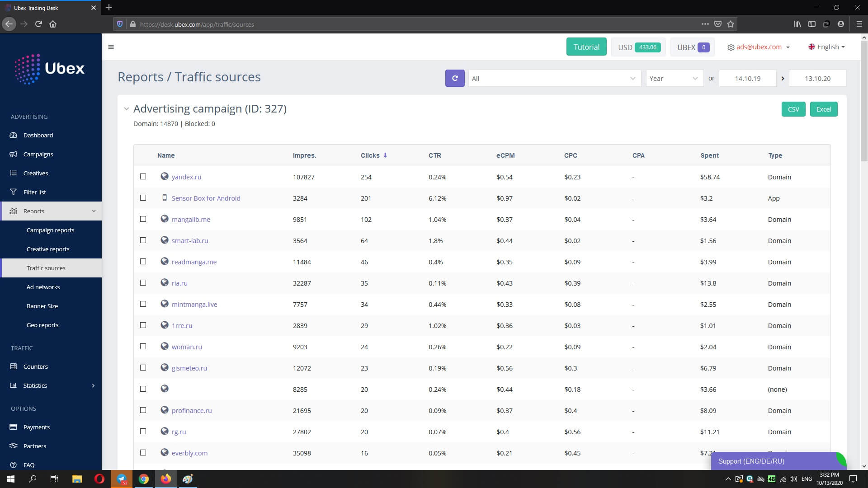Collapse the Reports sidebar menu
The image size is (868, 488).
point(51,211)
